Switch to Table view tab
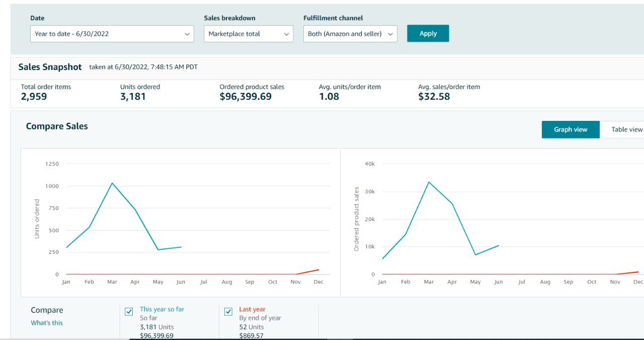 [x=624, y=129]
